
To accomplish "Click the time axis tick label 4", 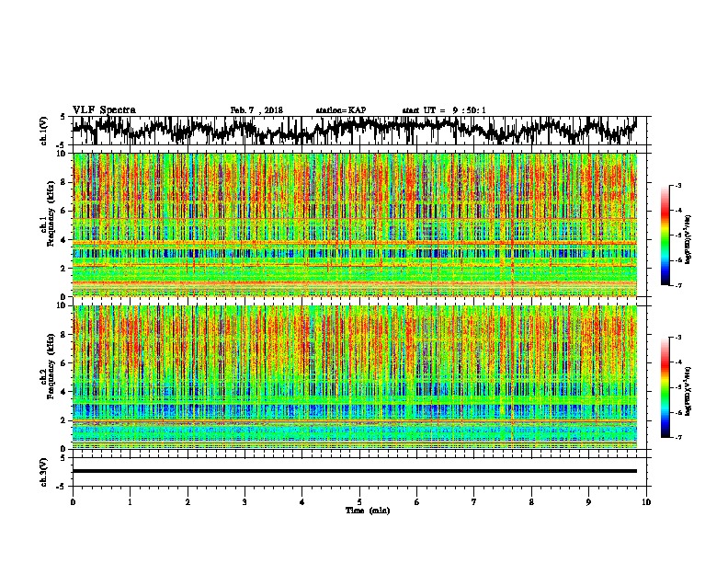I will point(302,502).
